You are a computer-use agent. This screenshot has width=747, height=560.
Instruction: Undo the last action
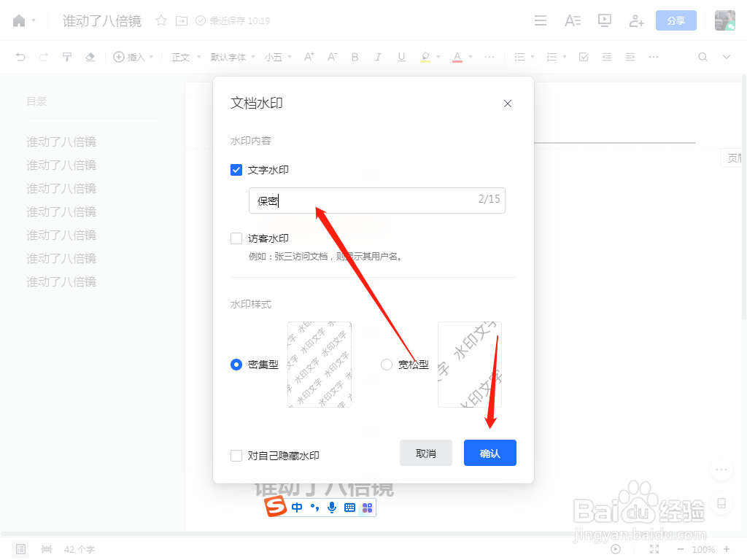click(x=20, y=57)
